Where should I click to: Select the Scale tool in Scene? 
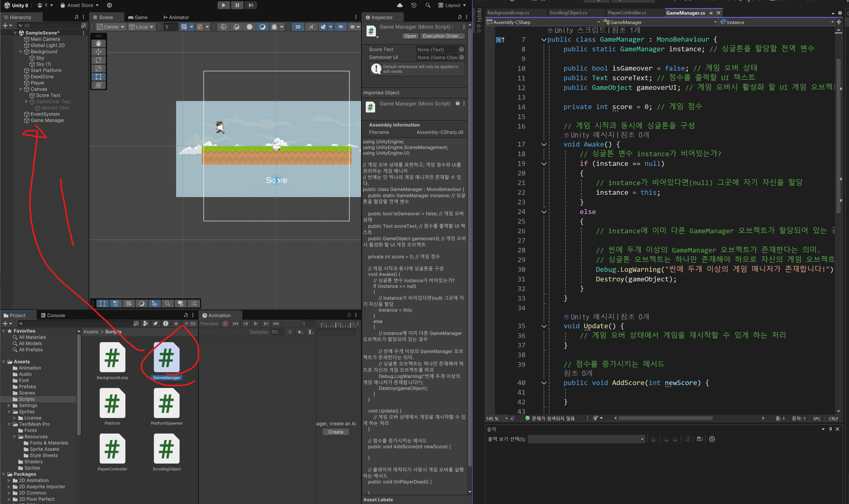click(x=98, y=68)
